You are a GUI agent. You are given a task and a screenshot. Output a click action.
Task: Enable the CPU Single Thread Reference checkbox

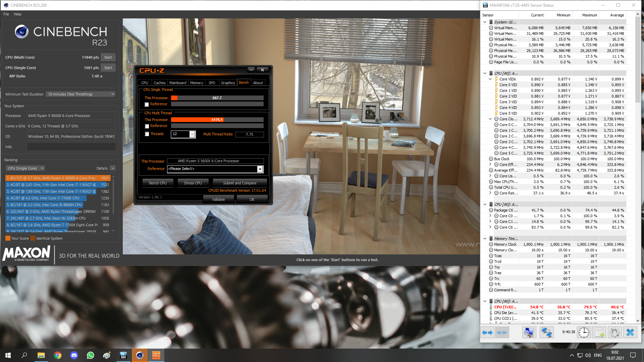147,105
